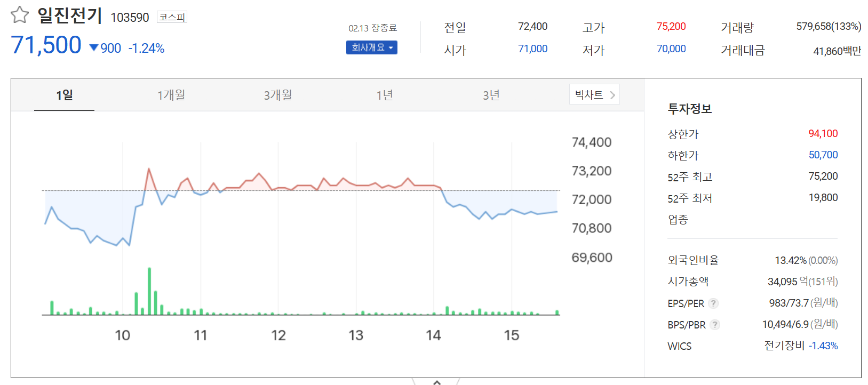Click the WICS 전기장비 sector link
Screen dimensions: 868x385
(x=784, y=346)
